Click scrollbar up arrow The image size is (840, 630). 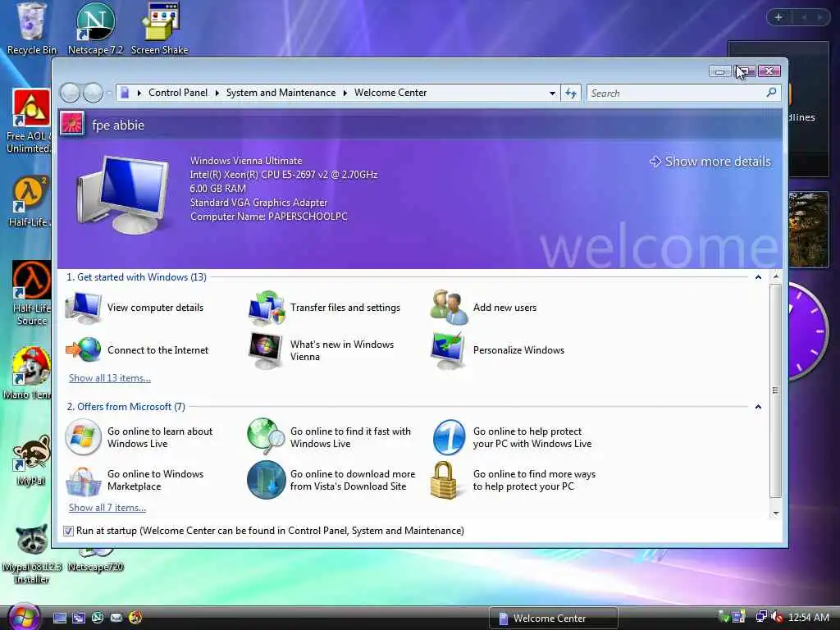click(775, 276)
